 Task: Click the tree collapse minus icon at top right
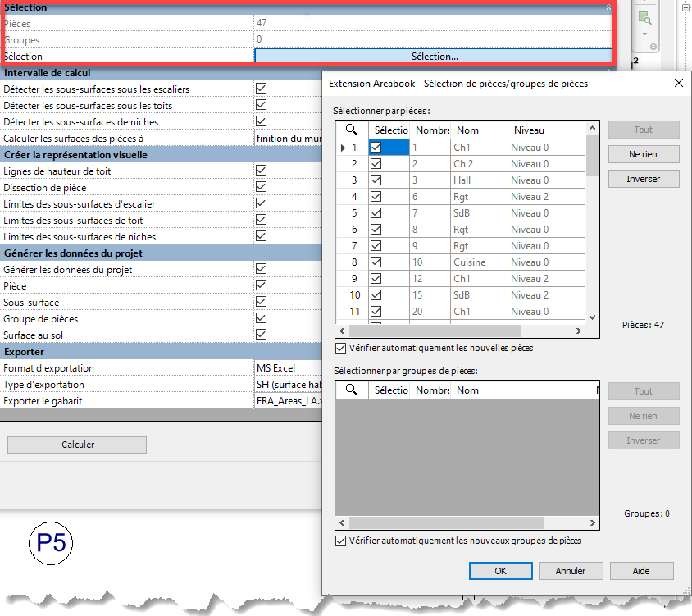tap(685, 7)
